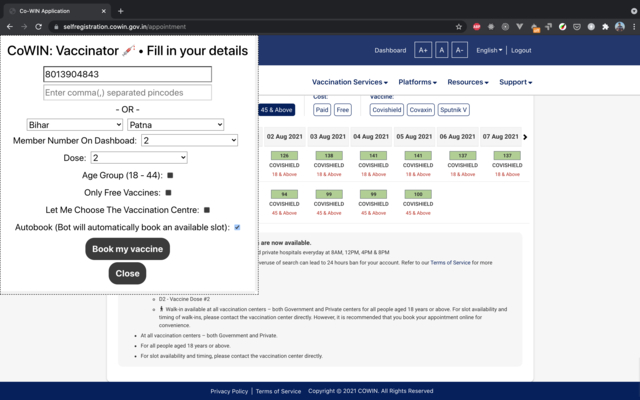Toggle Age Group (18 - 44) checkbox
Viewport: 640px width, 400px height.
(170, 175)
